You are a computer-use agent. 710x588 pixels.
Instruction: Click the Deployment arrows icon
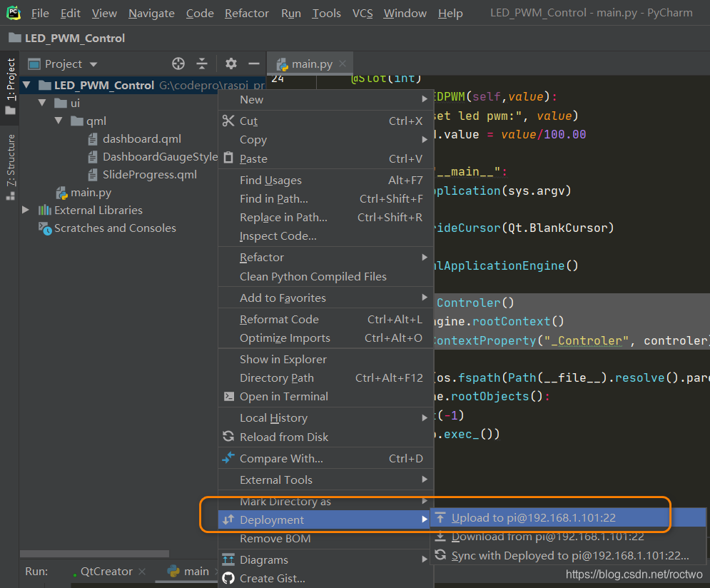[228, 519]
